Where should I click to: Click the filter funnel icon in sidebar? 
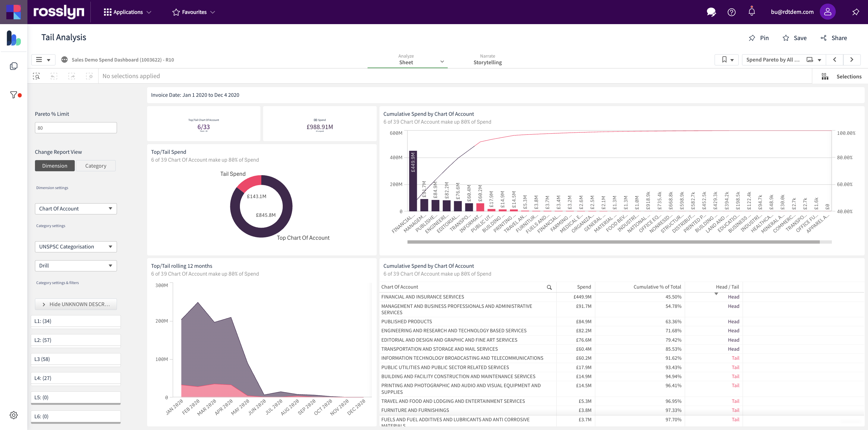click(14, 95)
